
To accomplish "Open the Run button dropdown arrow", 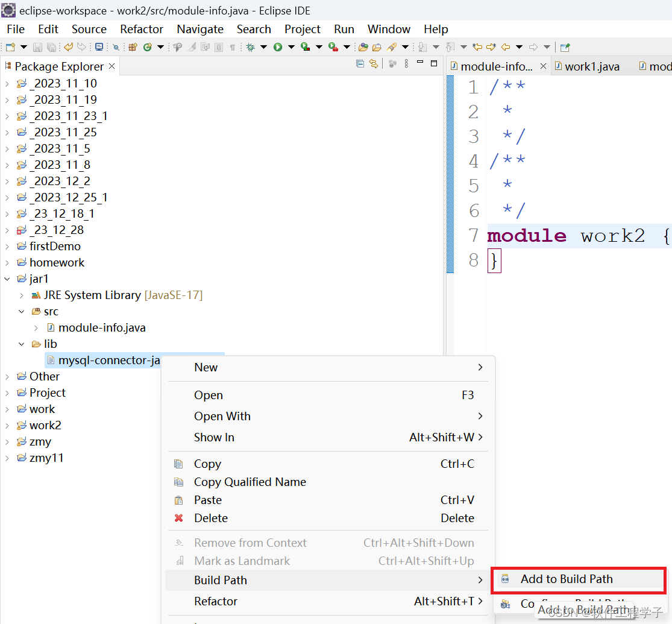I will [290, 47].
